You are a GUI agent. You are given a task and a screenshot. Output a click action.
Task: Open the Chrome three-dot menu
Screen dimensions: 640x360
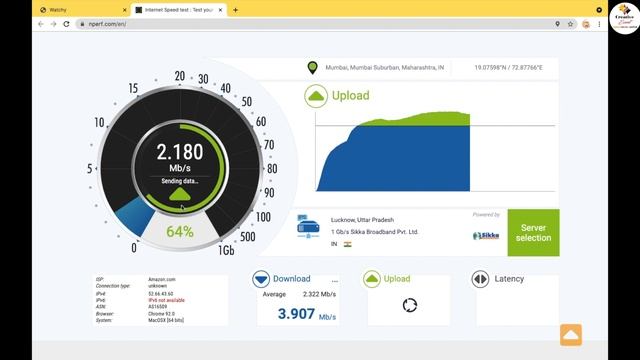tap(599, 24)
